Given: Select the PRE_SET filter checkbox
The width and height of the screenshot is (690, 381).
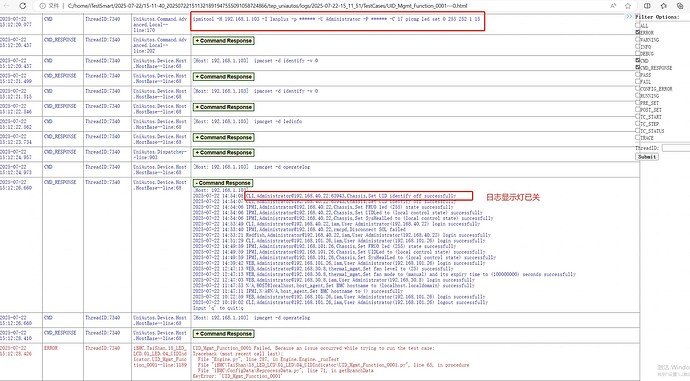Looking at the screenshot, I should (x=638, y=103).
